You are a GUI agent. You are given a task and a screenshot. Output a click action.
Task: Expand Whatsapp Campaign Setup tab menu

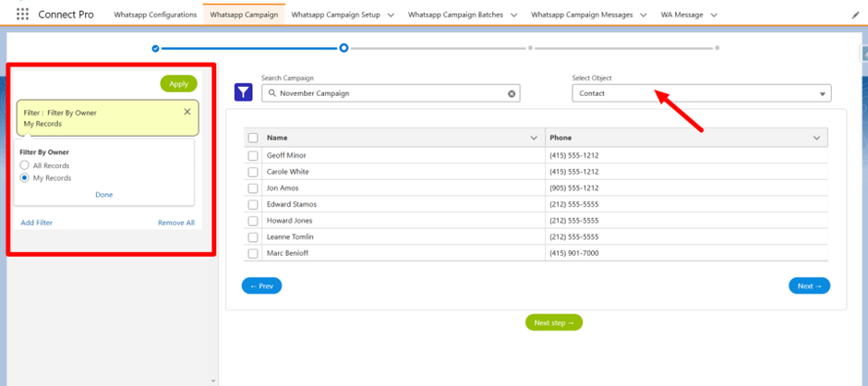click(x=391, y=15)
